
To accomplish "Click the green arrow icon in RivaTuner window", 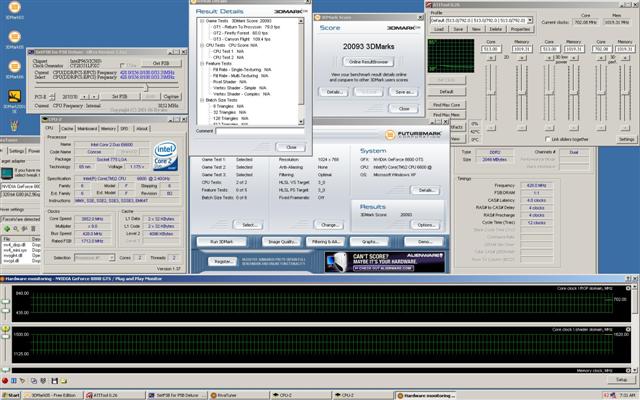I will tap(6, 229).
